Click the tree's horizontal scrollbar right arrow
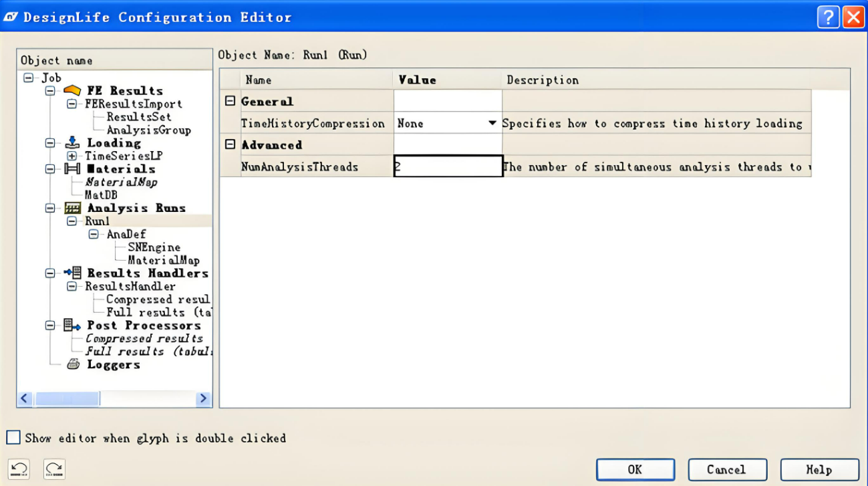Screen dimensions: 868x486 (x=203, y=398)
